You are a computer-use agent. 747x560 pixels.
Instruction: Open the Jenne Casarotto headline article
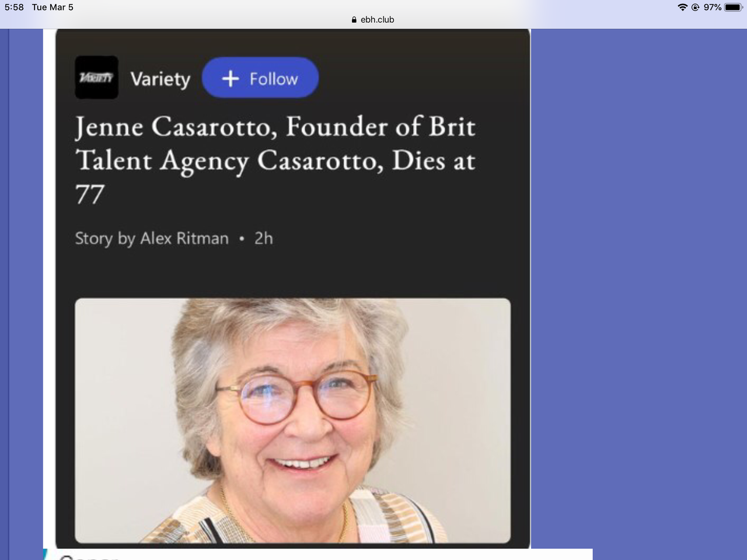[x=275, y=160]
